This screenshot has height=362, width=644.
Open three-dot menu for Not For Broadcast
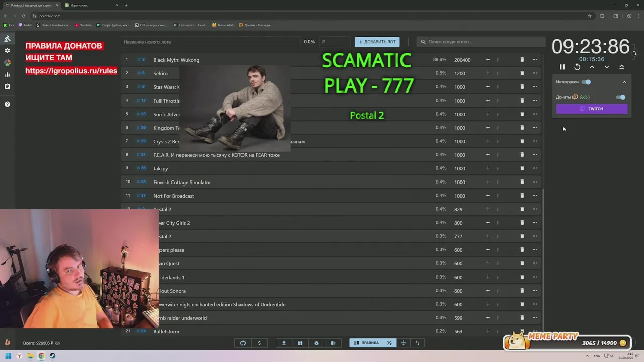coord(535,196)
